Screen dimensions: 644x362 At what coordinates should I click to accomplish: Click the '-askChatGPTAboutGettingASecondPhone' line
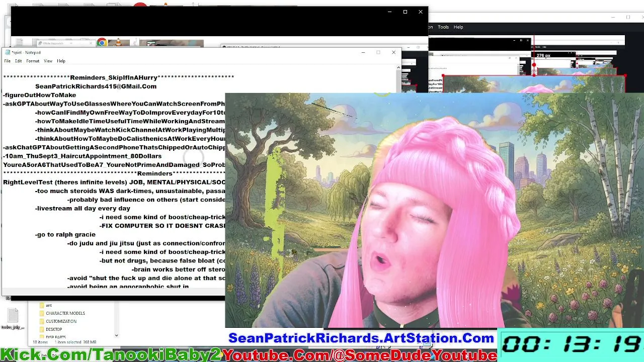click(114, 147)
